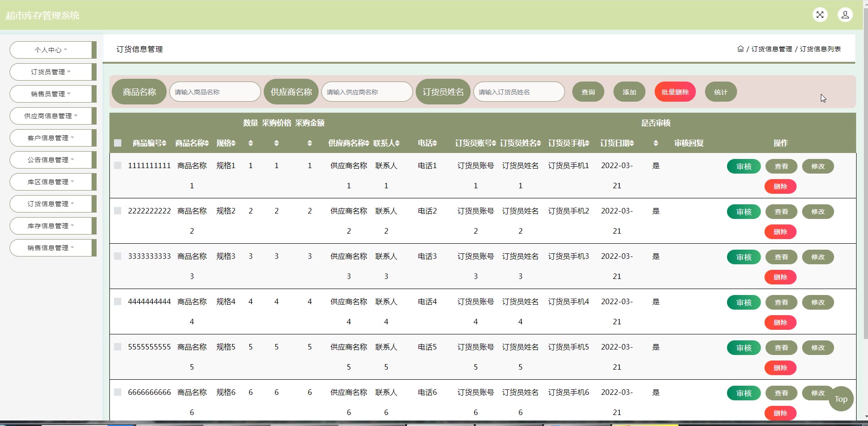Sort the 订货日期 column
Image resolution: width=868 pixels, height=426 pixels.
632,143
